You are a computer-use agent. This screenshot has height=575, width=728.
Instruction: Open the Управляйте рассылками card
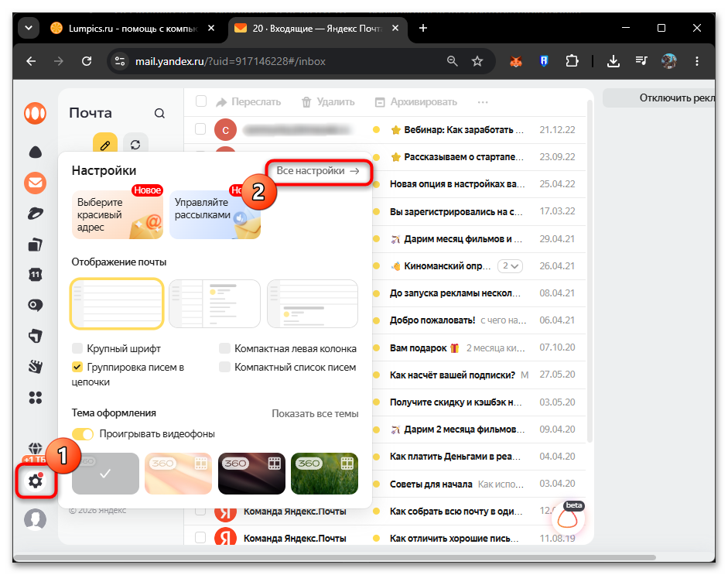(x=215, y=214)
